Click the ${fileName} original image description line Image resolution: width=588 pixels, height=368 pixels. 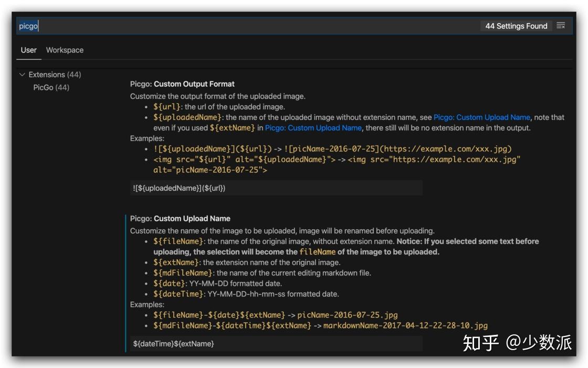click(x=346, y=247)
